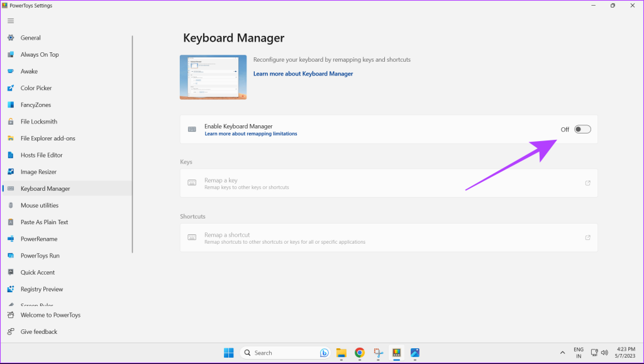The width and height of the screenshot is (644, 364).
Task: Go to Paste As Plain Text page
Action: click(x=67, y=222)
